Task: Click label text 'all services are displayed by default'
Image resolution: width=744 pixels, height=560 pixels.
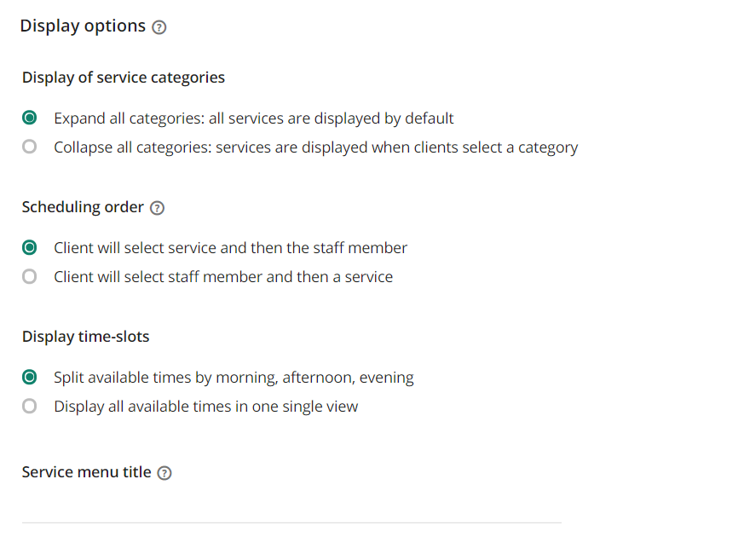Action: tap(332, 118)
